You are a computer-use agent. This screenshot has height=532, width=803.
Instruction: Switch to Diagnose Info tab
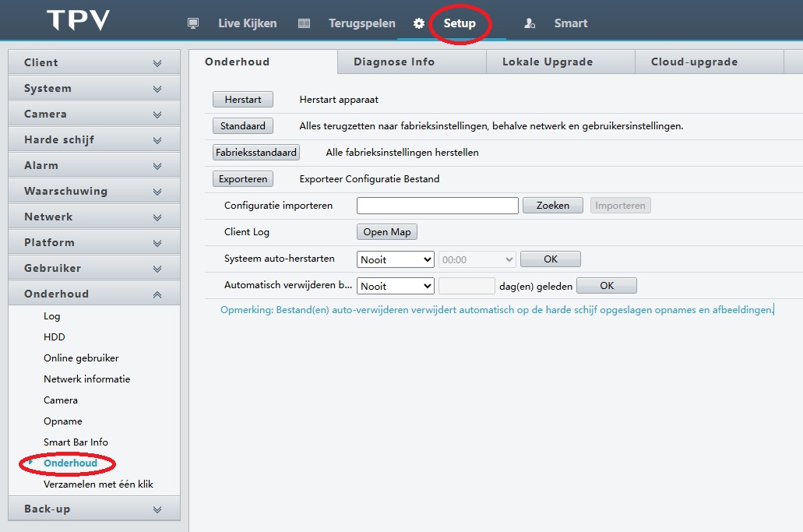tap(394, 62)
